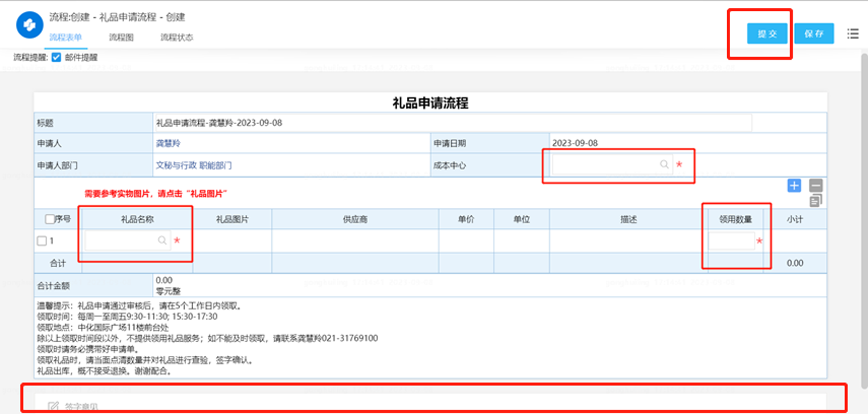This screenshot has height=414, width=868.
Task: Click the 礼品名称 input box in row 1
Action: (128, 241)
